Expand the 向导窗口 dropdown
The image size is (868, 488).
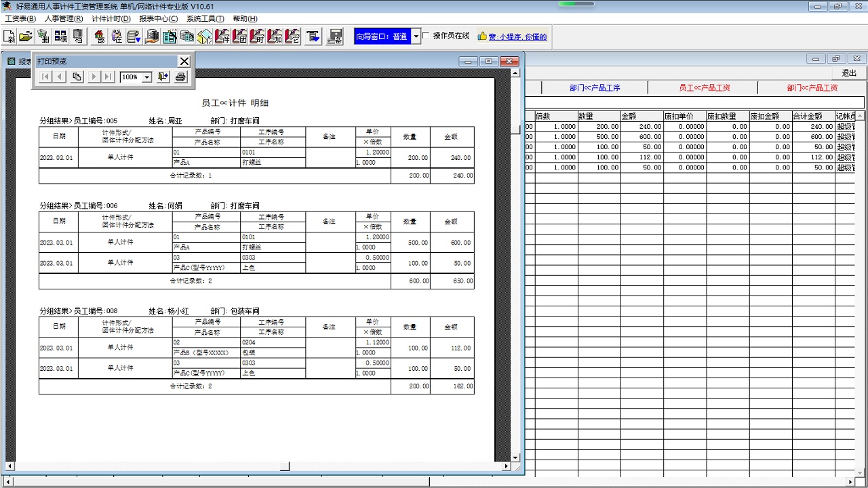pos(416,37)
